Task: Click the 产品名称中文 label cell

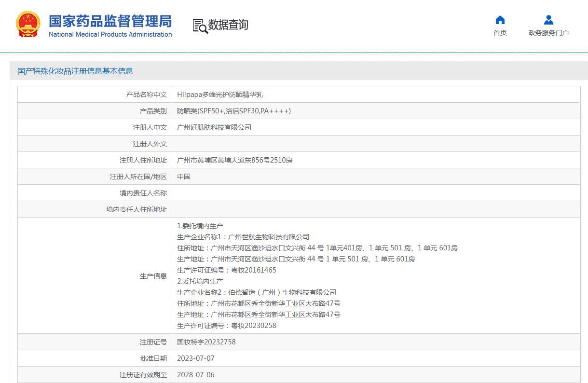Action: (95, 95)
